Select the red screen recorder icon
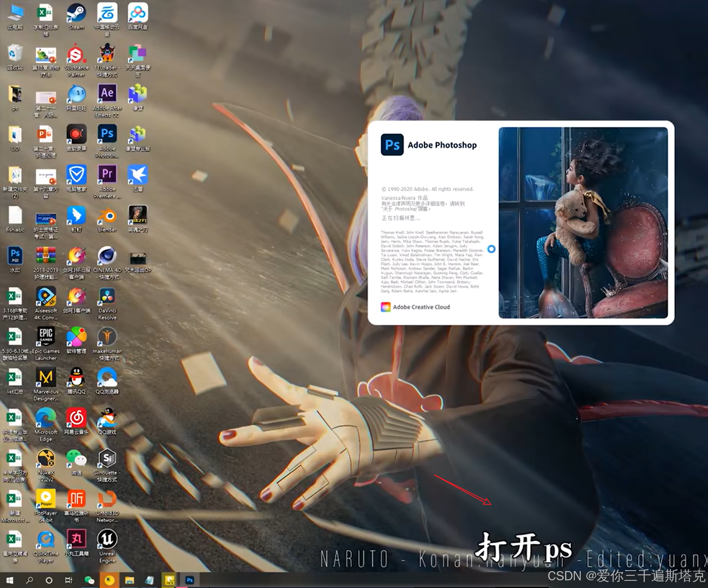This screenshot has height=588, width=708. pos(76,137)
